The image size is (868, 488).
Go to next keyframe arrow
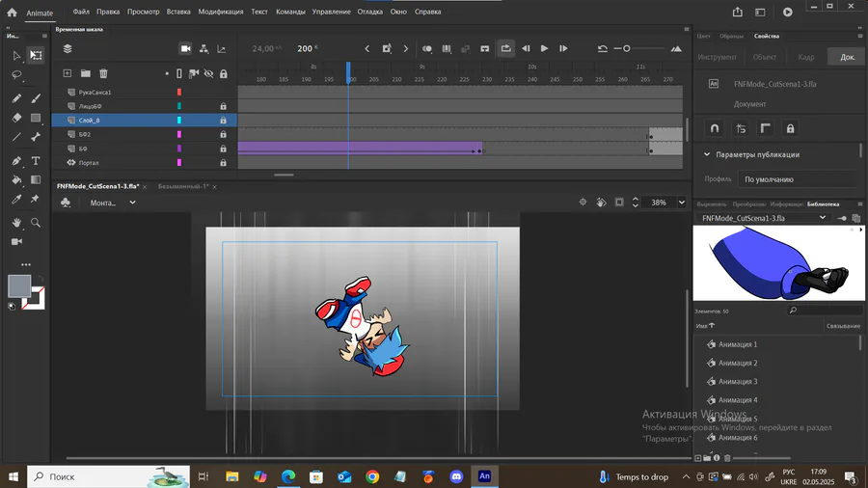pyautogui.click(x=406, y=48)
